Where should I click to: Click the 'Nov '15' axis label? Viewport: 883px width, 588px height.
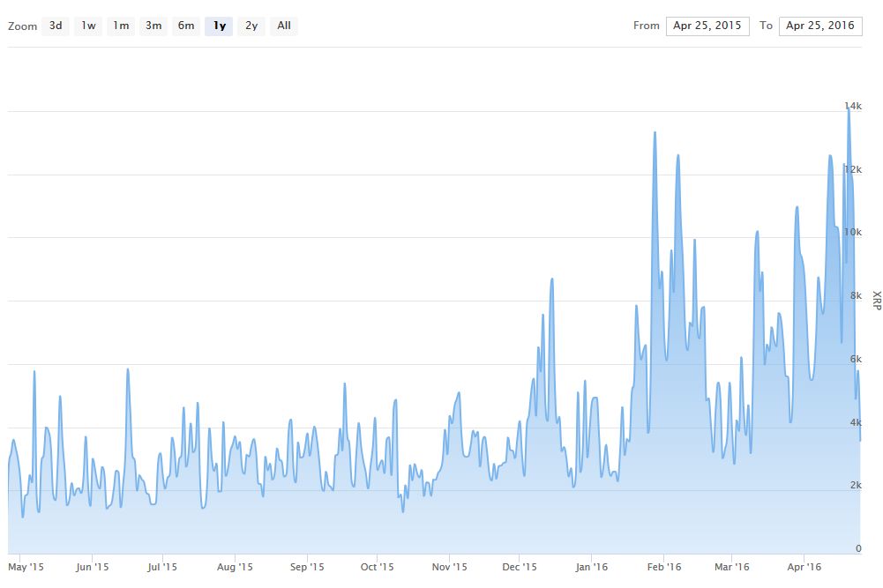449,567
